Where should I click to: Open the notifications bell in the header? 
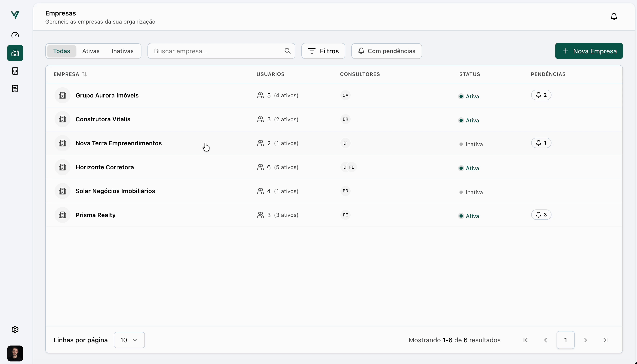(x=614, y=17)
